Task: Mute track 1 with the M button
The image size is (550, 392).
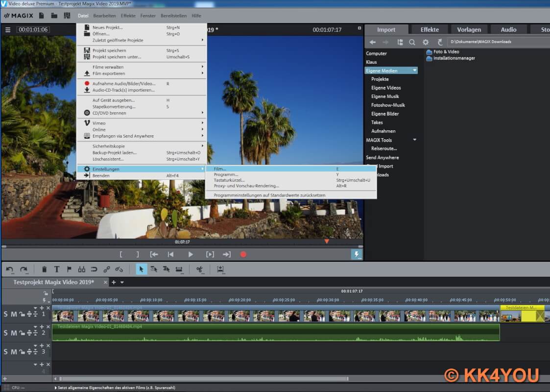Action: (x=14, y=314)
